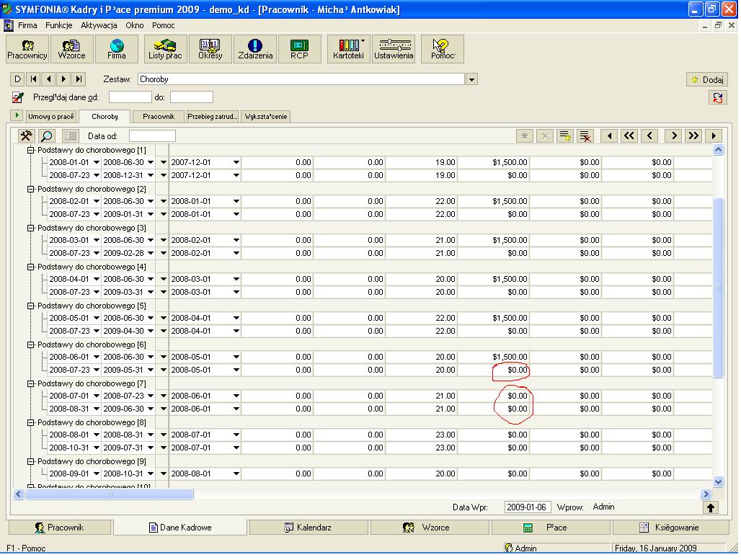Open Zdarzenia in the toolbar
This screenshot has width=741, height=560.
click(x=254, y=49)
